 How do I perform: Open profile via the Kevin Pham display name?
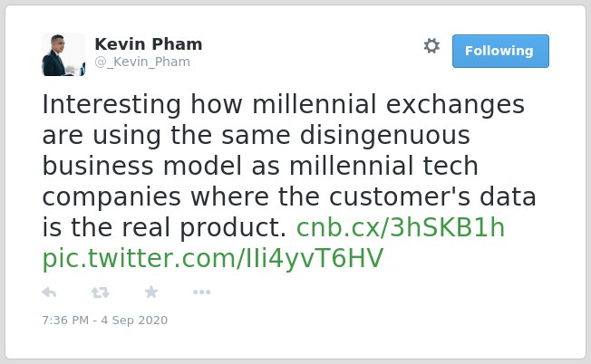[149, 44]
